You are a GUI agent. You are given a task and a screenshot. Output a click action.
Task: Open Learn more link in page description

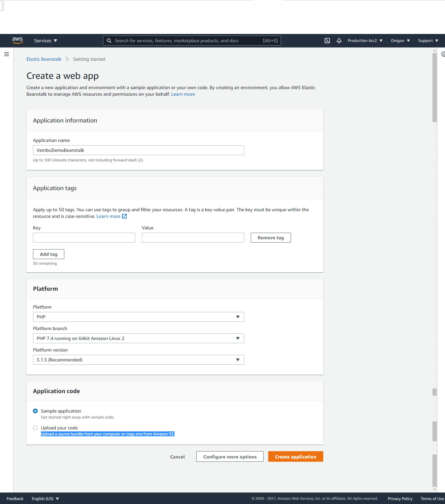[183, 94]
